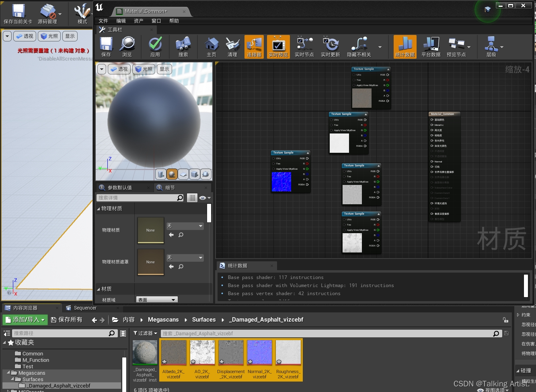
Task: Open details view options eye dropdown
Action: [x=205, y=198]
